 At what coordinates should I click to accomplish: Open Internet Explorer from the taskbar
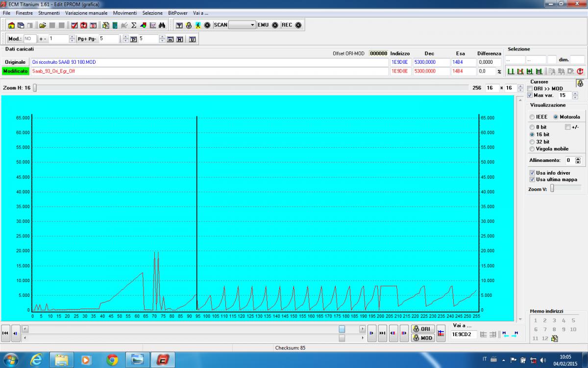[x=35, y=360]
